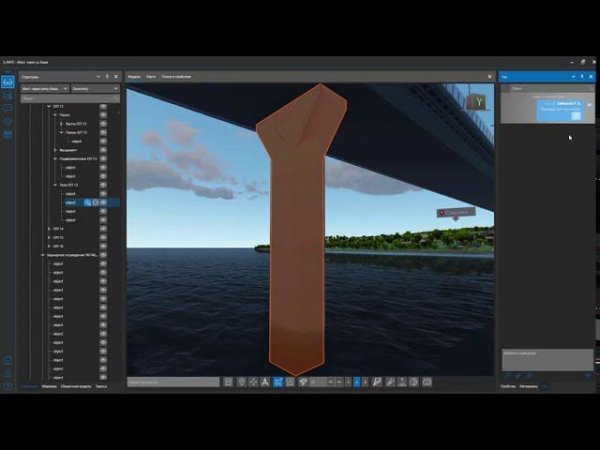600x450 pixels.
Task: Click the chat message input box
Action: (x=548, y=360)
